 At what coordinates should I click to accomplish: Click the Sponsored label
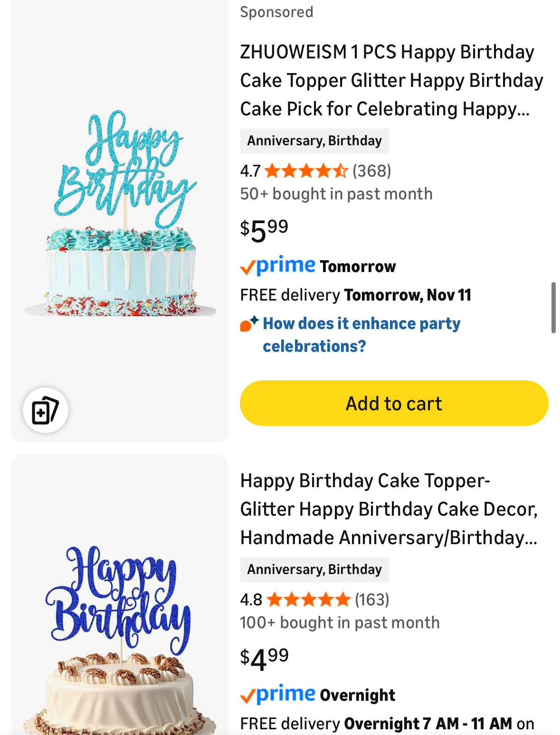[x=276, y=12]
